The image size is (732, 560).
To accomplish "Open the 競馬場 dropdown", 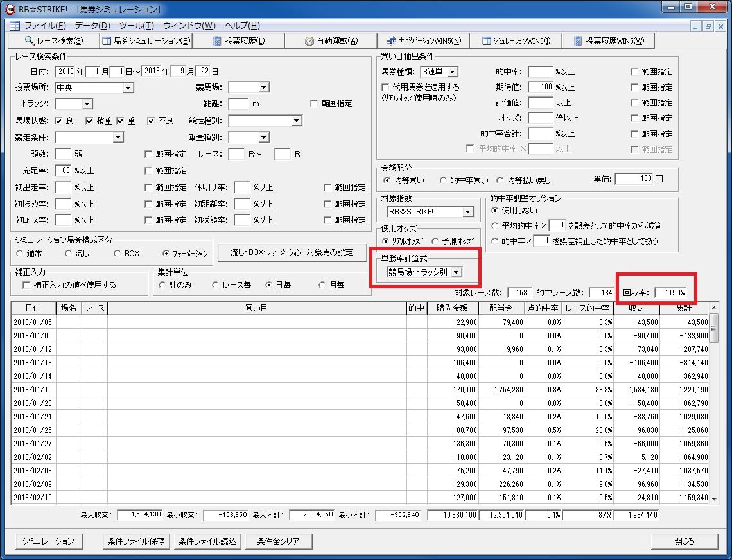I will 249,87.
